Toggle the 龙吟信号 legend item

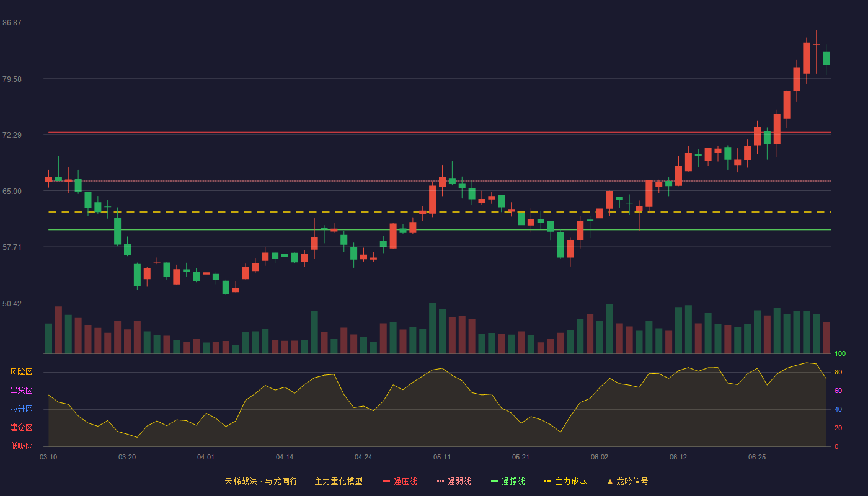click(x=627, y=481)
